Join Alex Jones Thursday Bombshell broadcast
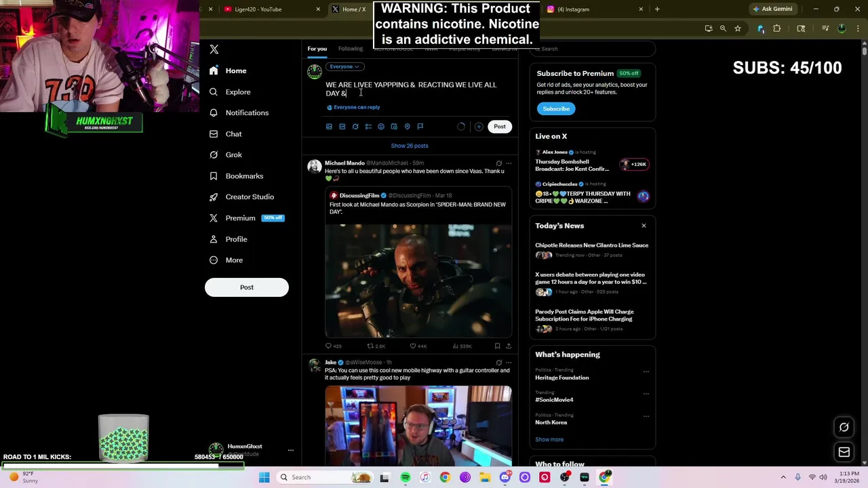Screen dimensions: 868x488 [x=592, y=161]
